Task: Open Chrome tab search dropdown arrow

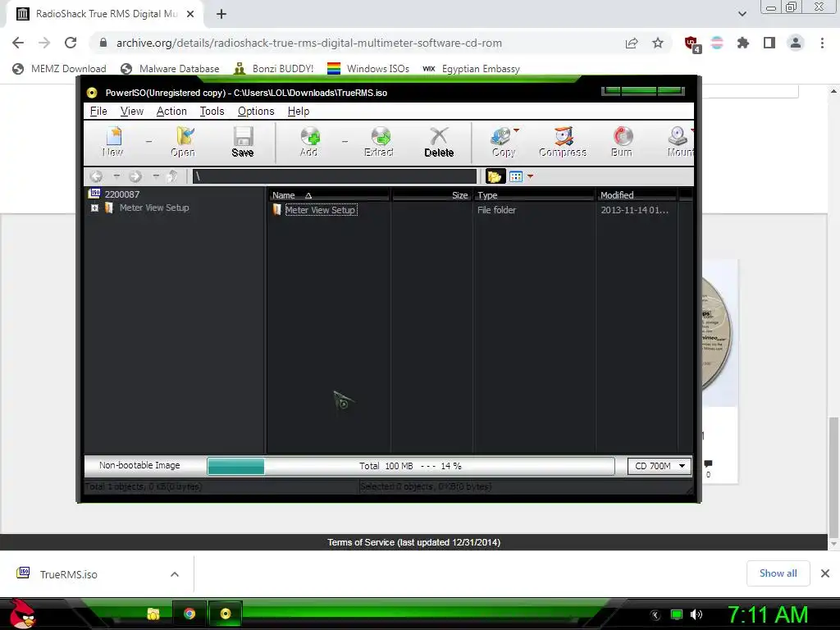Action: coord(742,14)
